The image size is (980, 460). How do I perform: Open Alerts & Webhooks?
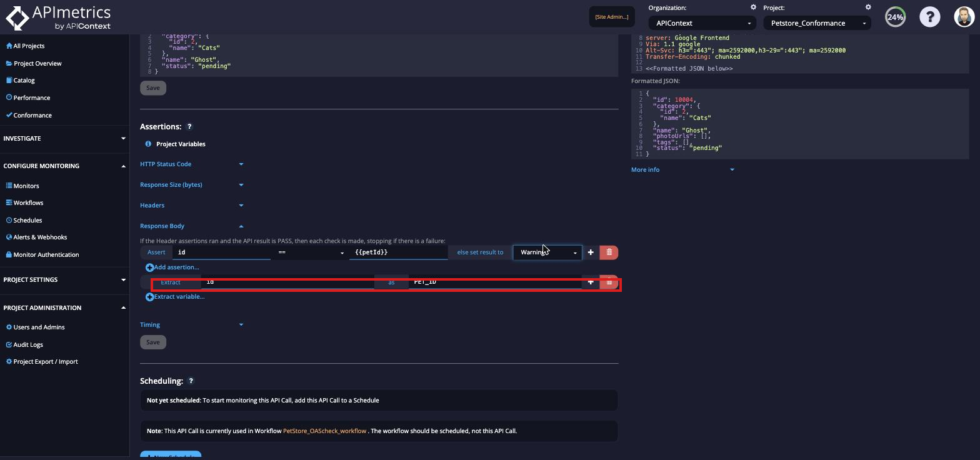(36, 237)
